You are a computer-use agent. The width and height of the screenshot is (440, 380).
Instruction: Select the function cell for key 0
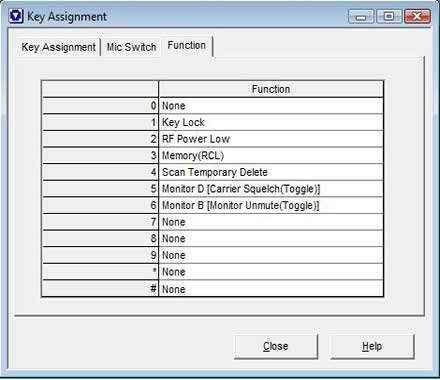coord(271,106)
